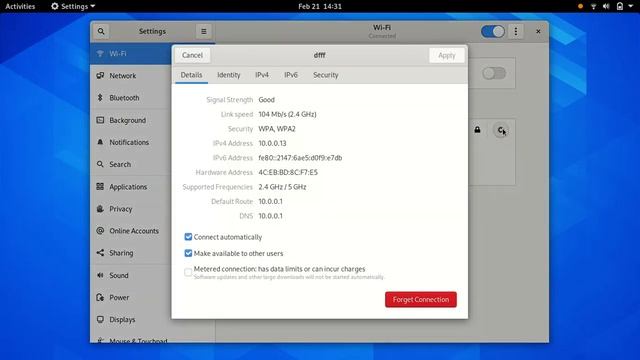Toggle the Wi-Fi master switch
Image resolution: width=640 pixels, height=360 pixels.
493,31
